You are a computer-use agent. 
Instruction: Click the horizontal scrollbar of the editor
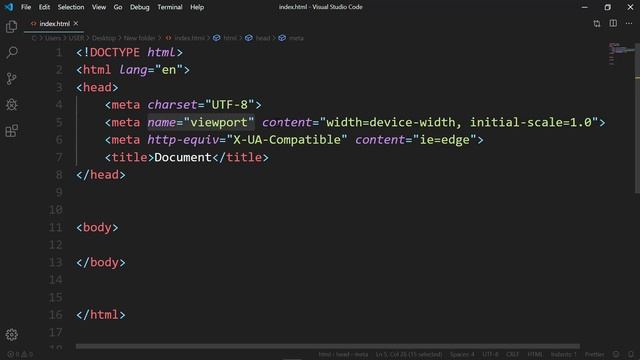pyautogui.click(x=327, y=346)
